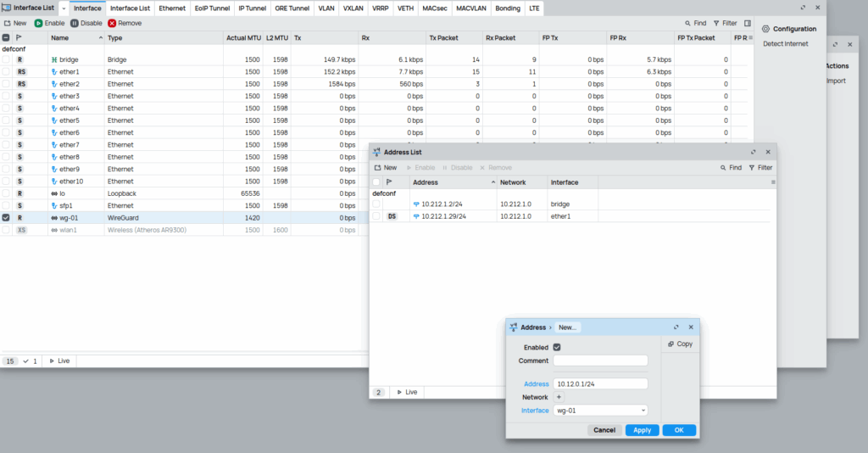Uncheck the Enabled checkbox in Address dialog
The height and width of the screenshot is (453, 868).
(x=557, y=347)
